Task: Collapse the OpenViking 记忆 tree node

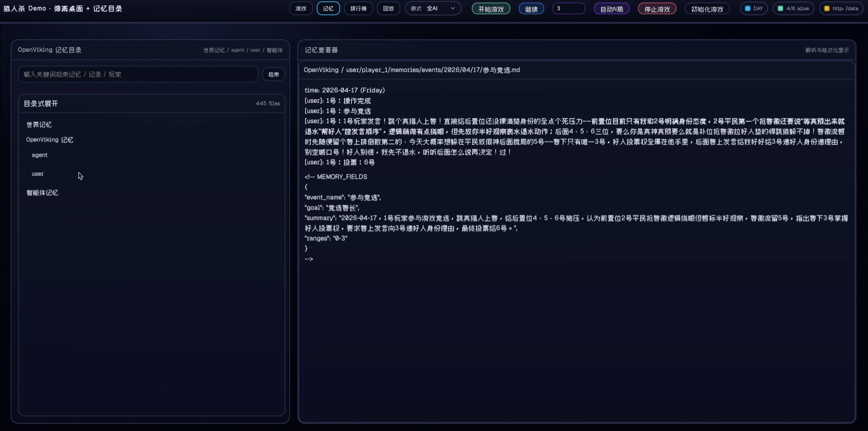Action: click(49, 140)
